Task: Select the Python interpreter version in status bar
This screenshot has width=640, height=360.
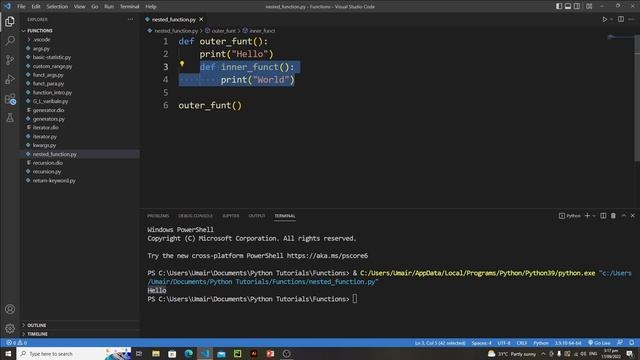Action: point(568,343)
